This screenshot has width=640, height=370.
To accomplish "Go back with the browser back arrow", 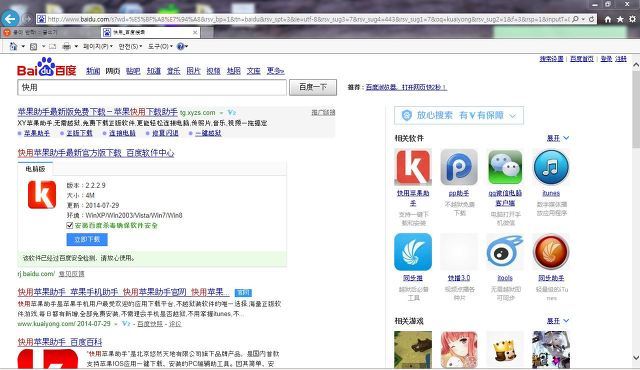I will point(10,19).
